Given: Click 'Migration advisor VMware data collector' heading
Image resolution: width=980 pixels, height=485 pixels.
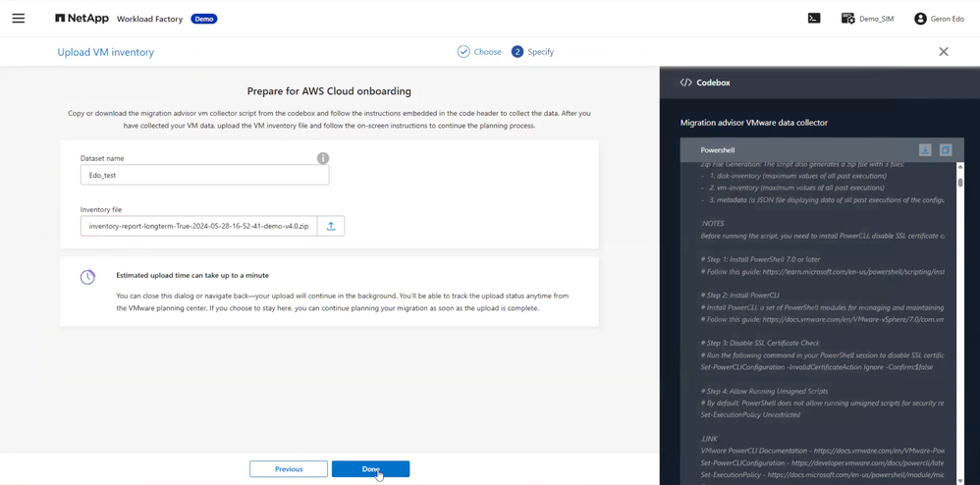Looking at the screenshot, I should pos(754,123).
